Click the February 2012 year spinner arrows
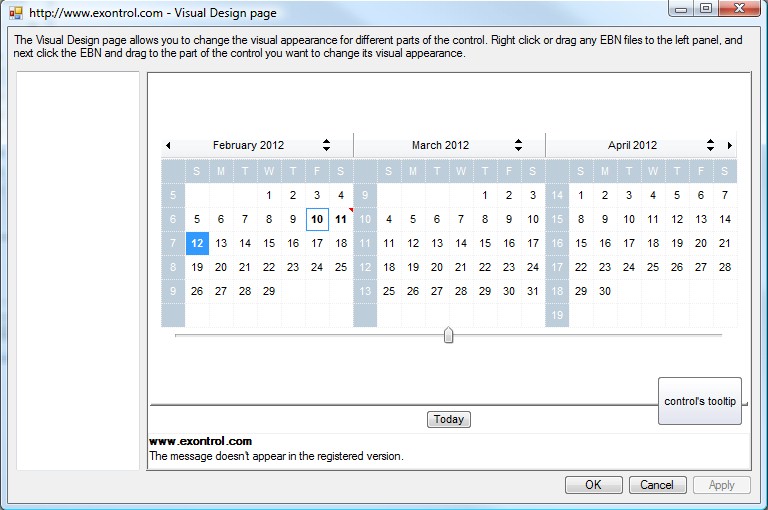The height and width of the screenshot is (510, 768). [326, 145]
